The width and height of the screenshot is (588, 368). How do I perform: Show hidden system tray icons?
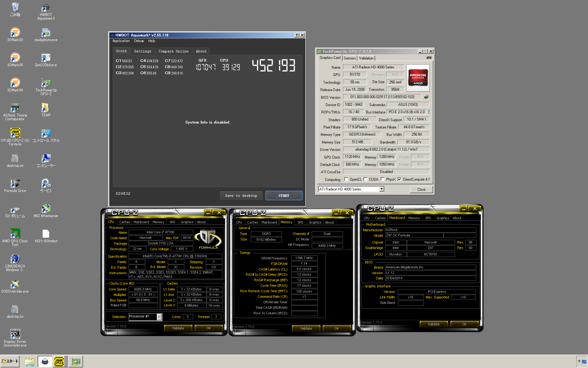[x=579, y=361]
